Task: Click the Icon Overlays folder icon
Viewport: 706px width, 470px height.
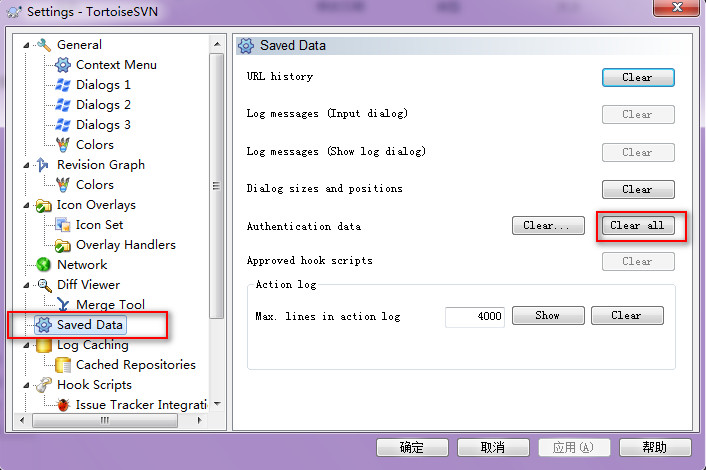Action: point(44,205)
